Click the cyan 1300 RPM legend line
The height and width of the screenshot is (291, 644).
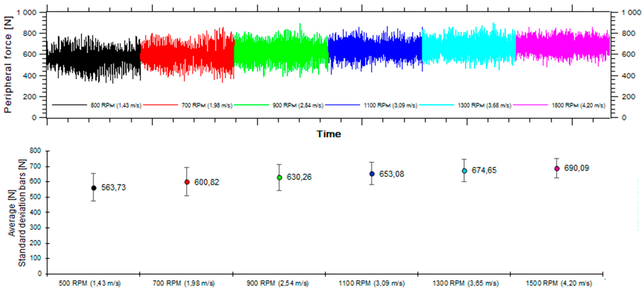(x=437, y=105)
